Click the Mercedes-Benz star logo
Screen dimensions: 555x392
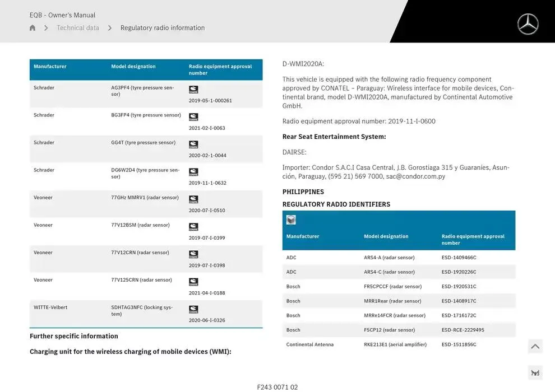(x=527, y=24)
